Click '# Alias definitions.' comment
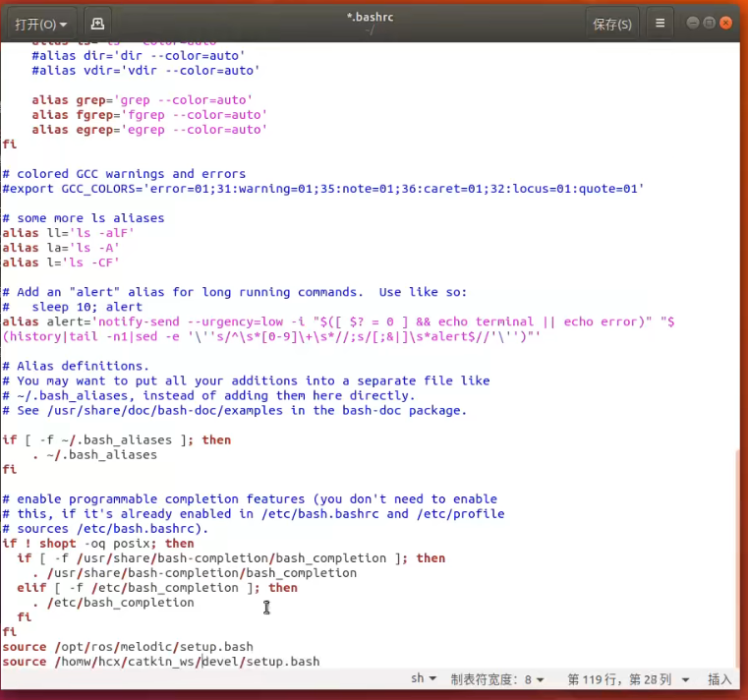Viewport: 748px width, 700px height. (76, 366)
